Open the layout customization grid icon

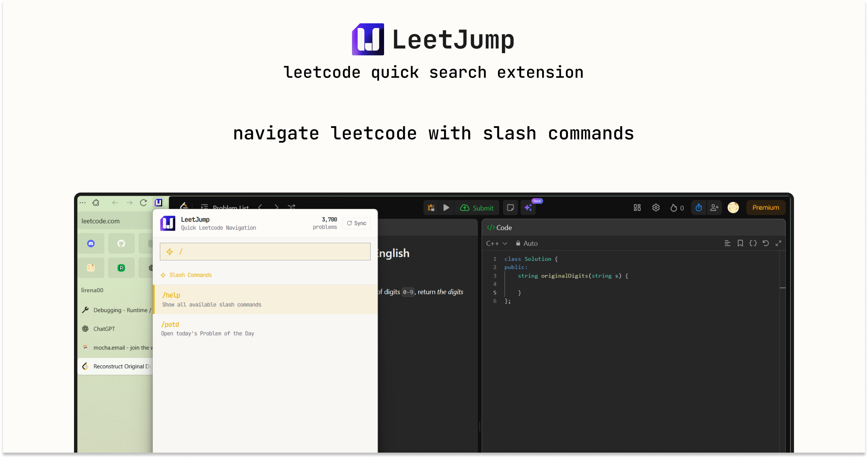[x=637, y=208]
